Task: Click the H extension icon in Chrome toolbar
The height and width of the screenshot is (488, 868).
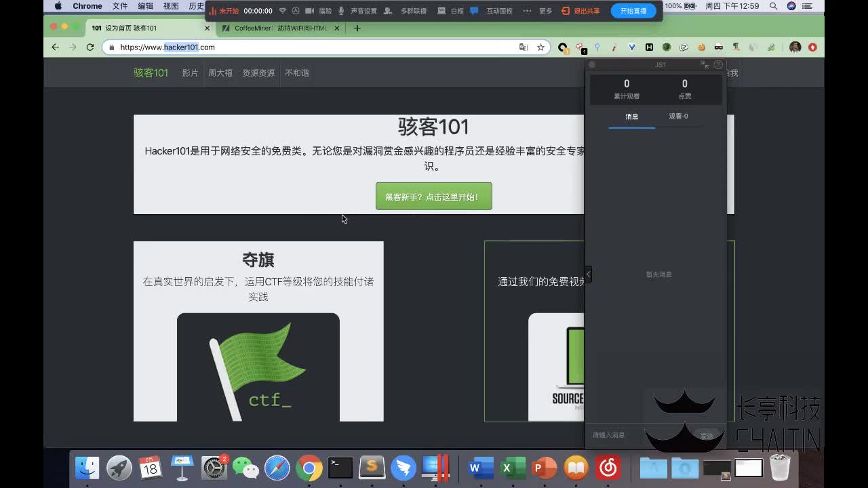Action: click(x=649, y=47)
